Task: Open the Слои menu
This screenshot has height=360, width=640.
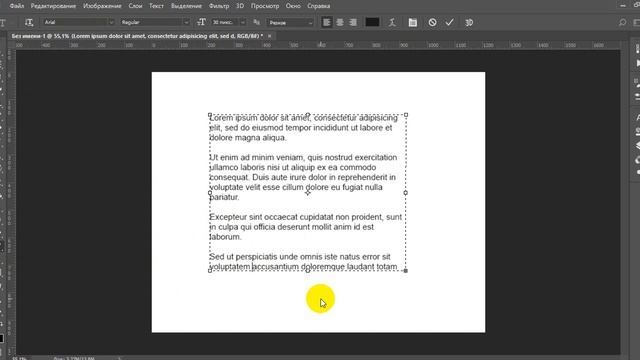Action: point(136,6)
